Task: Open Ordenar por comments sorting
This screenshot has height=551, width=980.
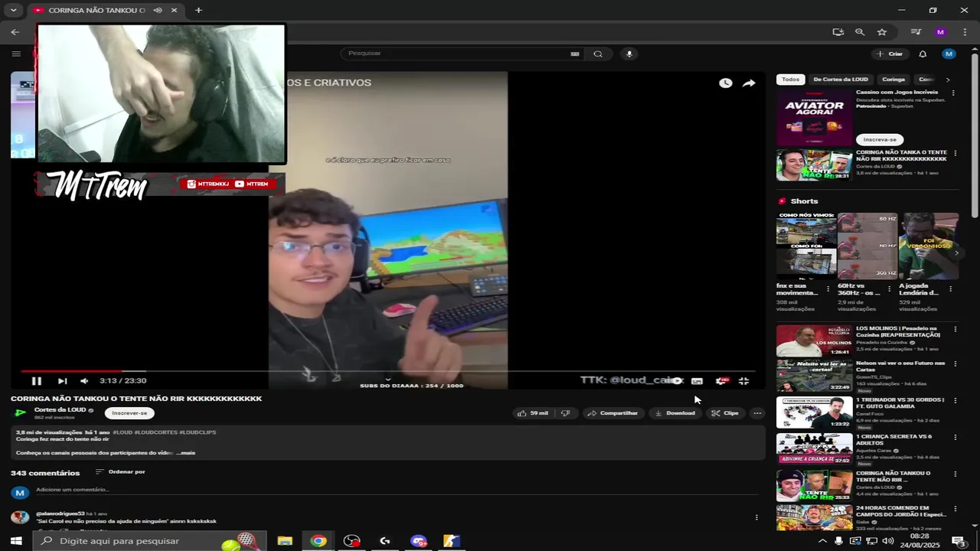Action: point(120,472)
